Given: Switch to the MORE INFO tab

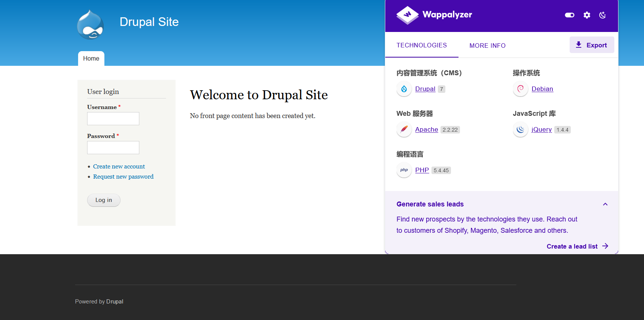Looking at the screenshot, I should [x=487, y=45].
